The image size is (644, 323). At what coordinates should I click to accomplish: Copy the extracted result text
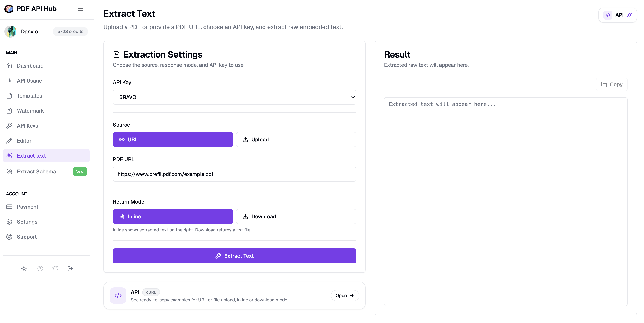point(611,85)
